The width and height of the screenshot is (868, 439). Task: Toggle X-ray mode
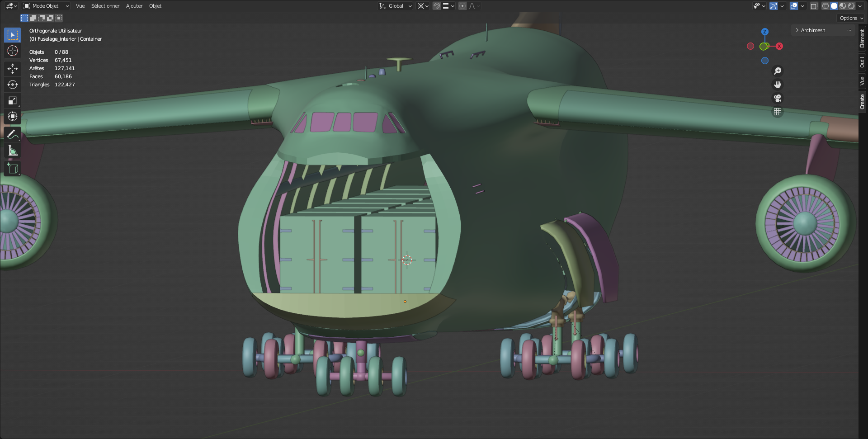coord(814,6)
